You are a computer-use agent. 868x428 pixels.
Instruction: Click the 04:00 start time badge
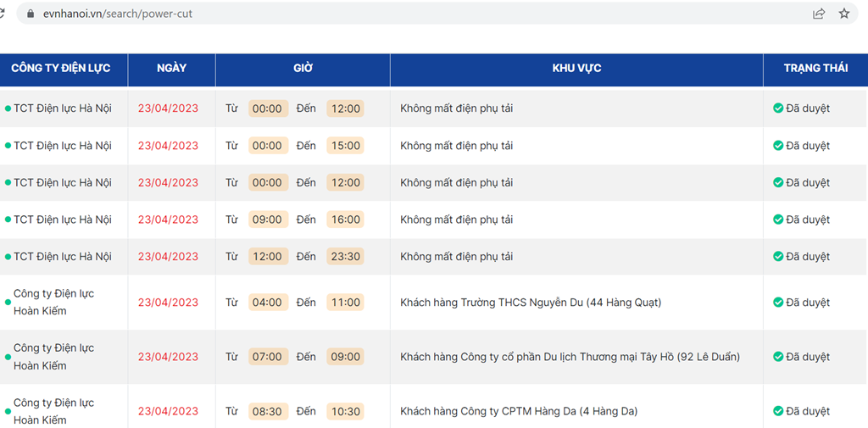coord(268,303)
